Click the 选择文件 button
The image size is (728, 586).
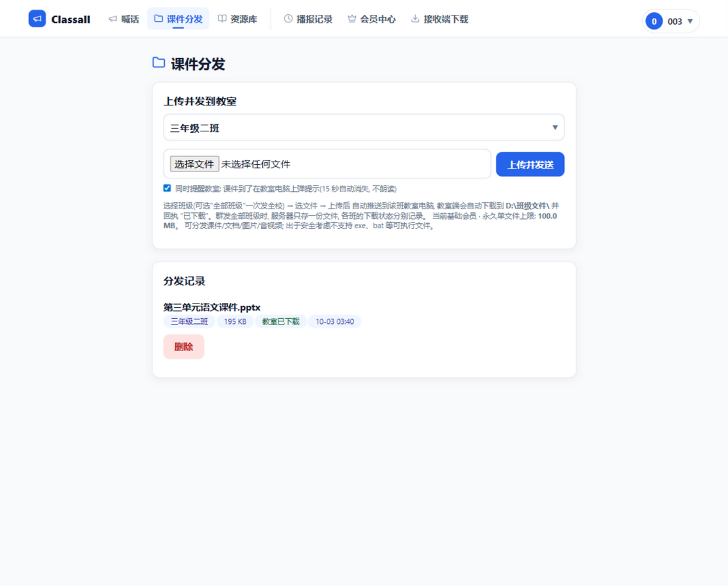pyautogui.click(x=194, y=164)
